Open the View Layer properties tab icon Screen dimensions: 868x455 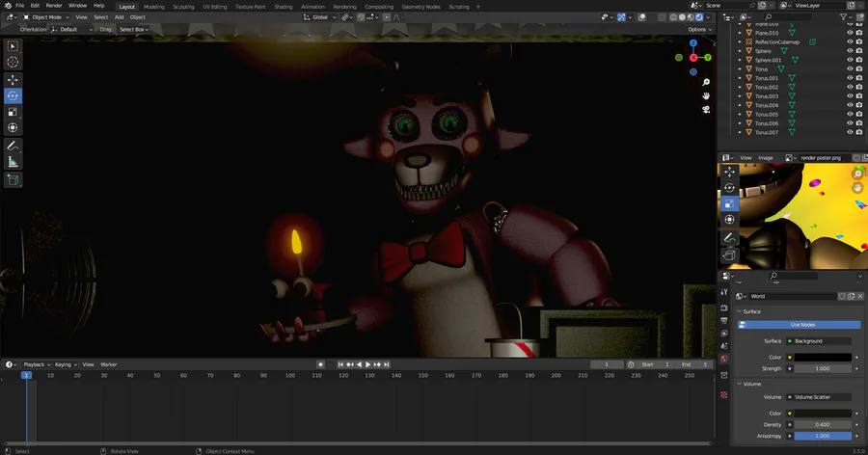pos(724,334)
